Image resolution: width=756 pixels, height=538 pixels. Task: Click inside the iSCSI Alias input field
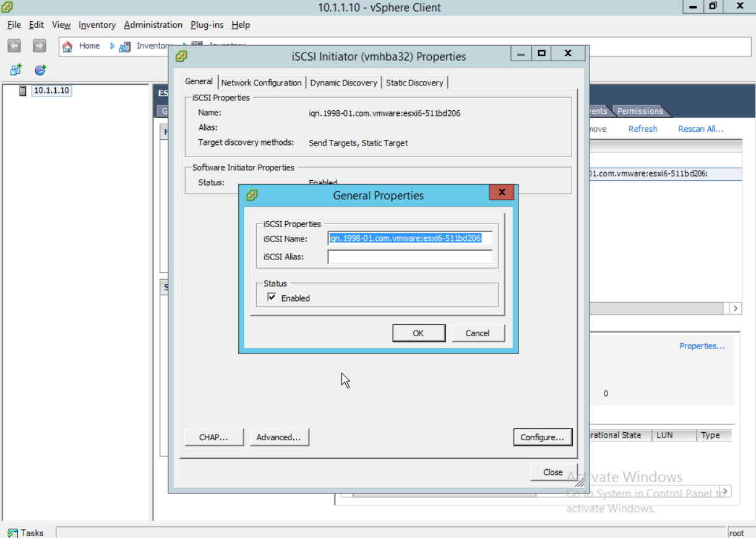click(409, 256)
